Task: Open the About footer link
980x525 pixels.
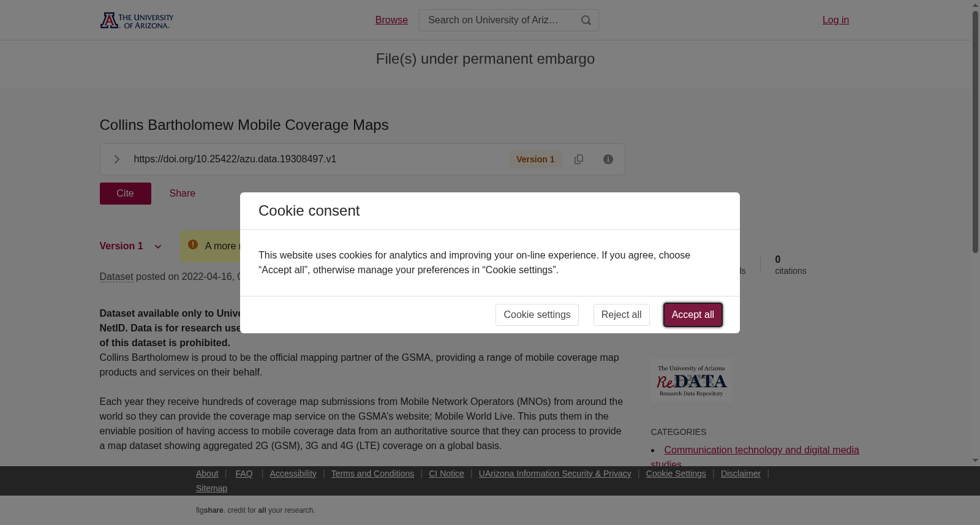Action: [207, 474]
